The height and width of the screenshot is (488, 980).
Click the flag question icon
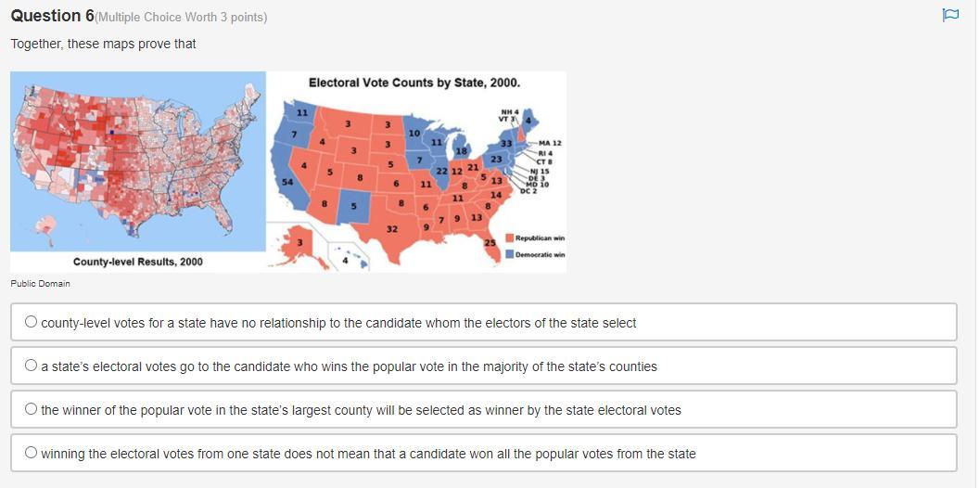(950, 15)
